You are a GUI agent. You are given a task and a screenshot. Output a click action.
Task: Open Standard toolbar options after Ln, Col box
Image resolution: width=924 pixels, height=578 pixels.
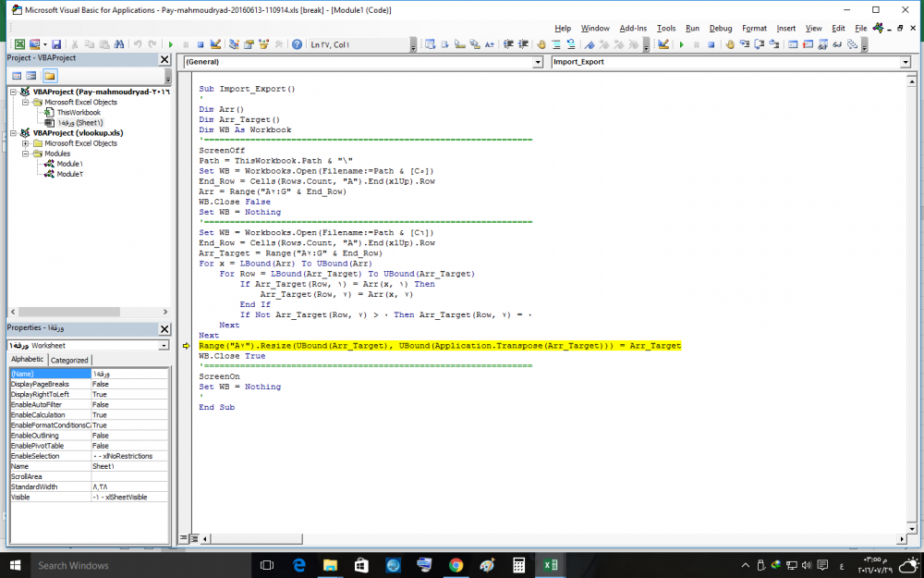coord(413,44)
